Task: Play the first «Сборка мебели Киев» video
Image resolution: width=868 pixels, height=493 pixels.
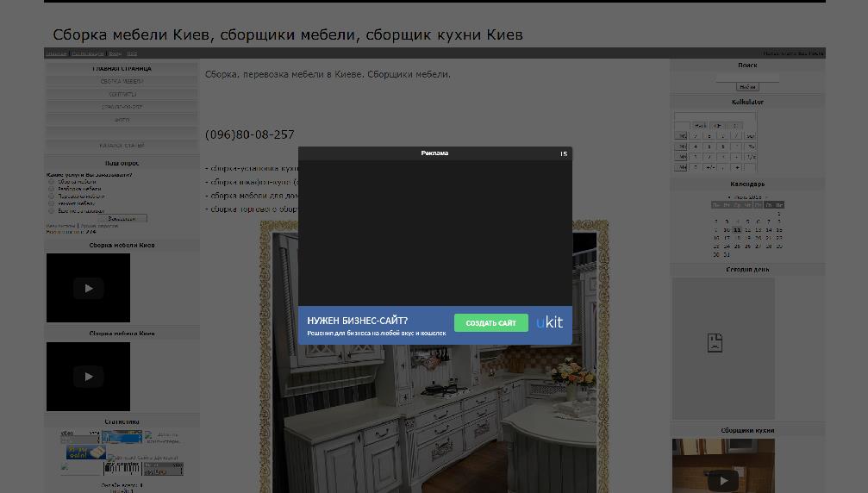Action: point(89,288)
